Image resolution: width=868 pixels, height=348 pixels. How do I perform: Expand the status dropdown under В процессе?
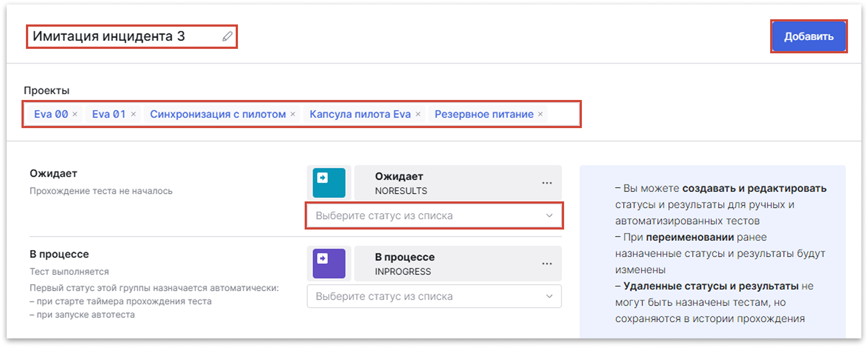coord(434,296)
